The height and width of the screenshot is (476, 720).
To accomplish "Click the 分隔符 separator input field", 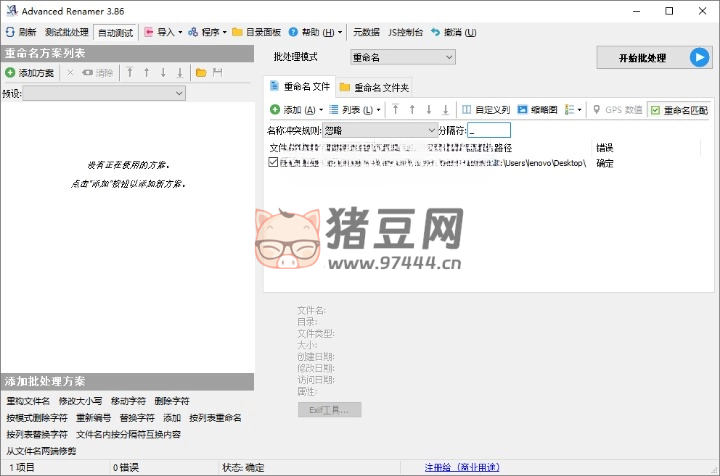I will click(489, 130).
